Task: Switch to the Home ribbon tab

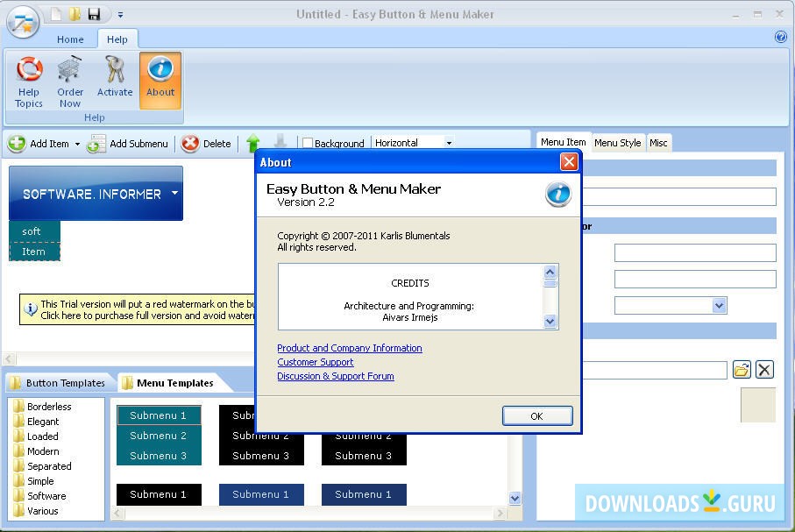Action: 70,39
